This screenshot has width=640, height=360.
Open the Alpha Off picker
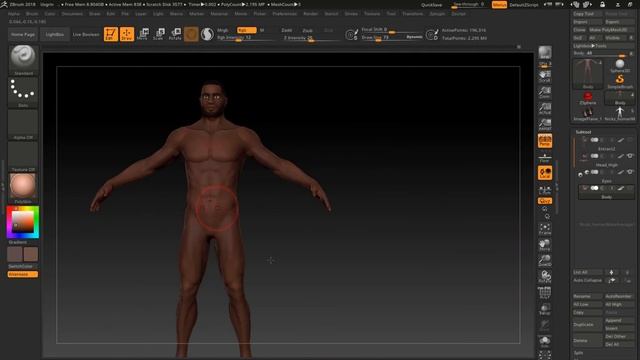pyautogui.click(x=23, y=124)
